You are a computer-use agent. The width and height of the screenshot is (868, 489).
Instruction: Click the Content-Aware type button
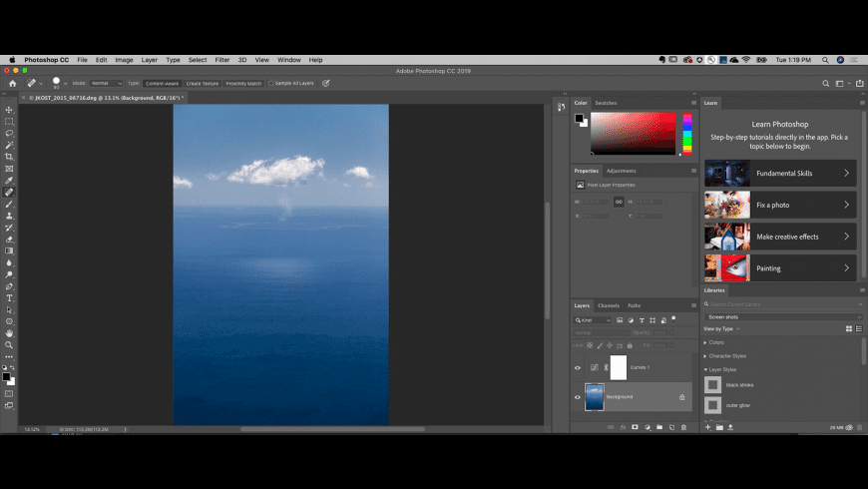[x=161, y=83]
